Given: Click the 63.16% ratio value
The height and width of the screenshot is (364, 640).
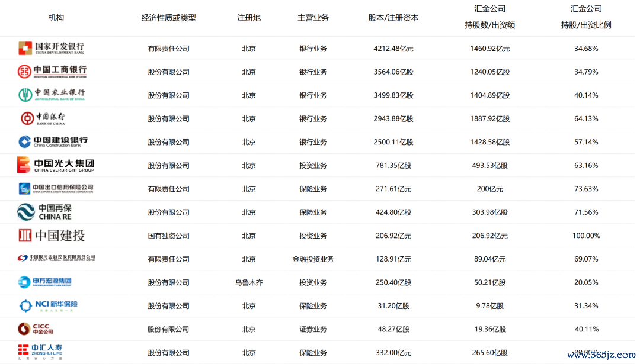Looking at the screenshot, I should [586, 166].
